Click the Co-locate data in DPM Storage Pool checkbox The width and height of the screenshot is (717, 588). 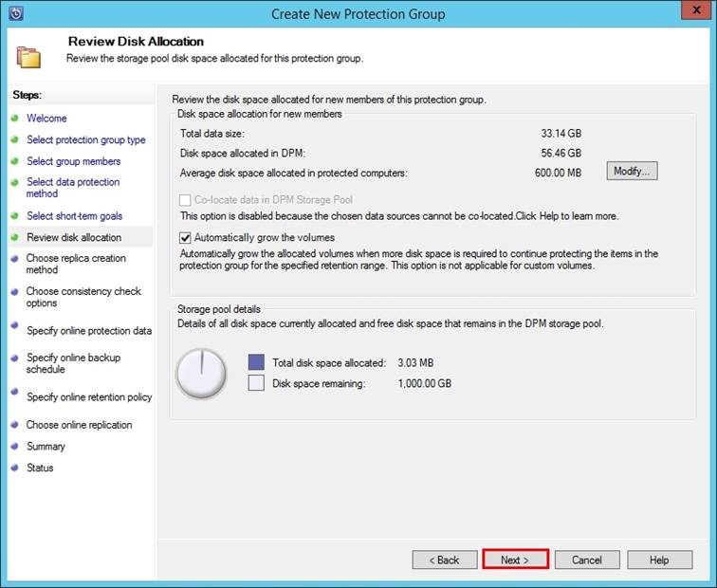[x=185, y=200]
